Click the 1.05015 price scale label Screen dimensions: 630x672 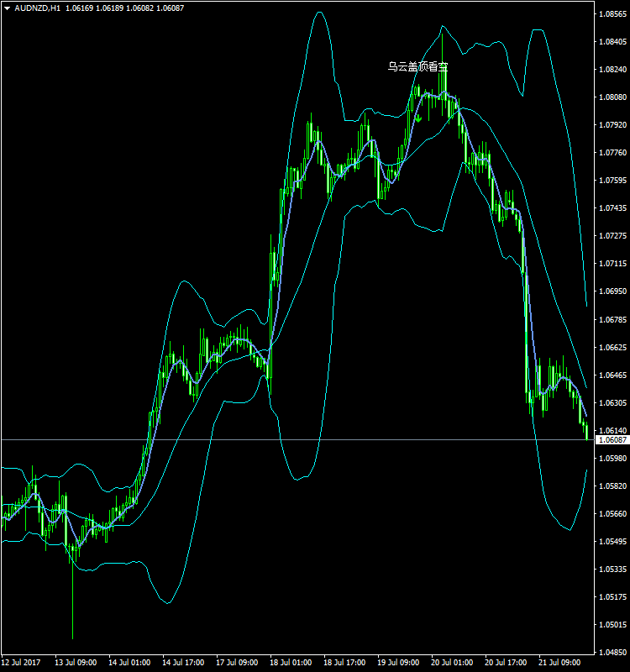click(613, 625)
